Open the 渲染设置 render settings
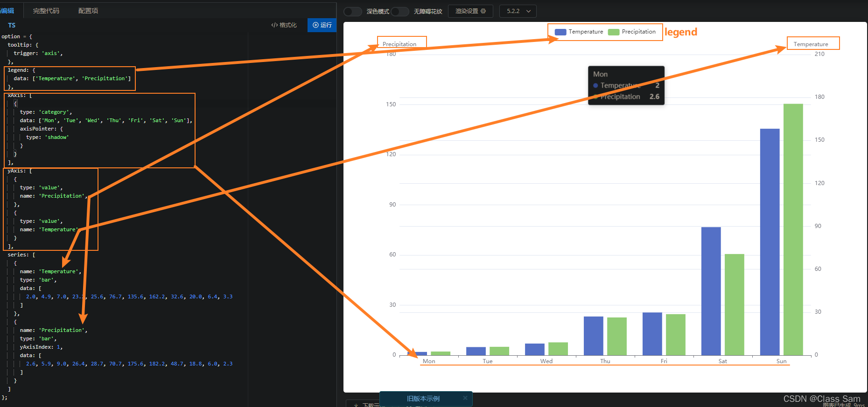The image size is (868, 407). point(470,11)
